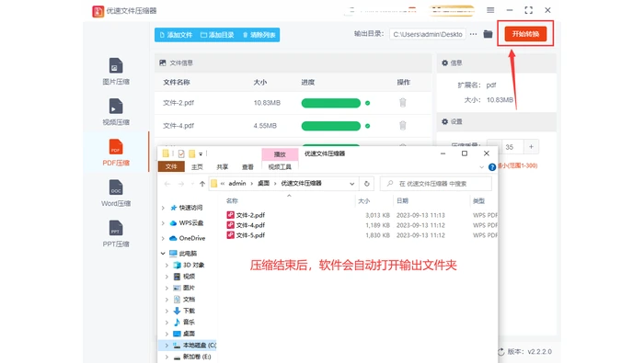Open the output folder icon

point(488,34)
